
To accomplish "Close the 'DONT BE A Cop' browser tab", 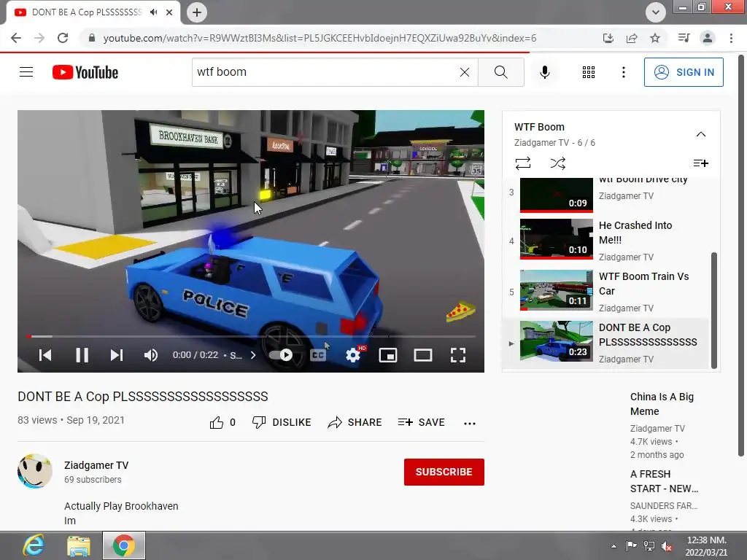I will 169,12.
